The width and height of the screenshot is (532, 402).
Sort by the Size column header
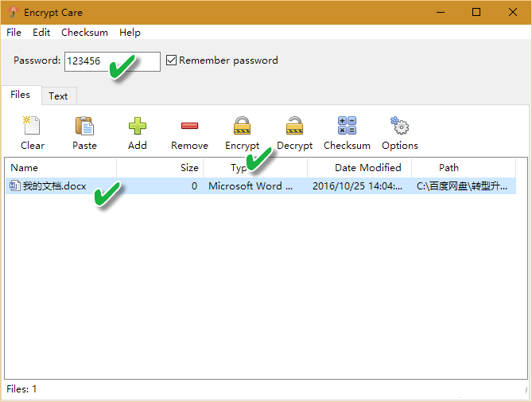(160, 167)
